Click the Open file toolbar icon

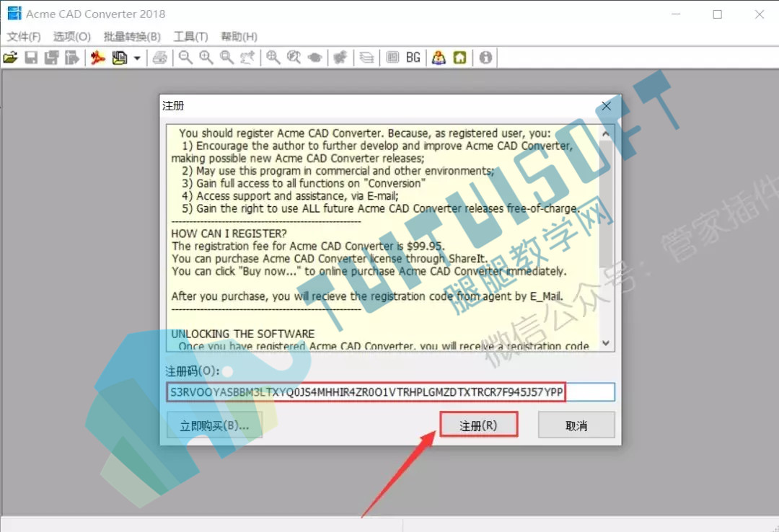(x=10, y=58)
